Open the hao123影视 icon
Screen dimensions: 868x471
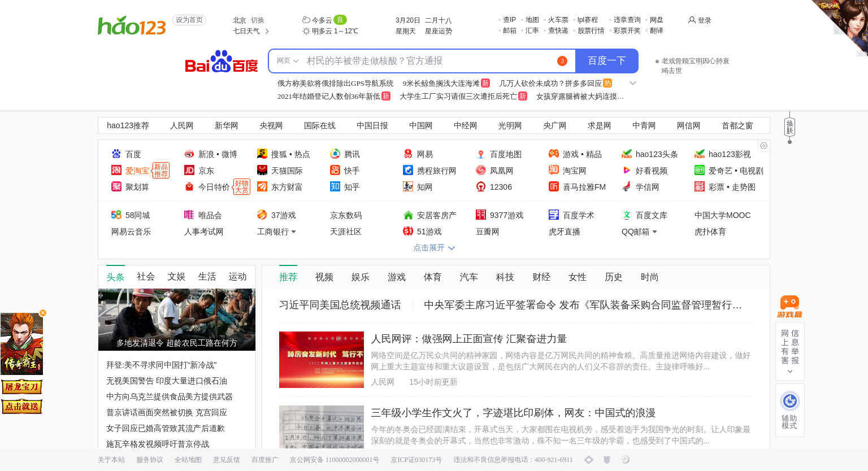tap(700, 154)
